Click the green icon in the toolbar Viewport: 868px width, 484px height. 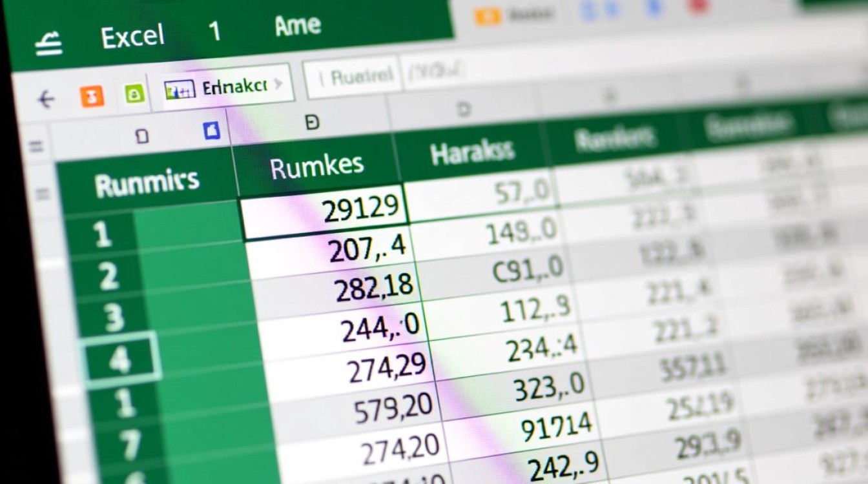coord(134,95)
